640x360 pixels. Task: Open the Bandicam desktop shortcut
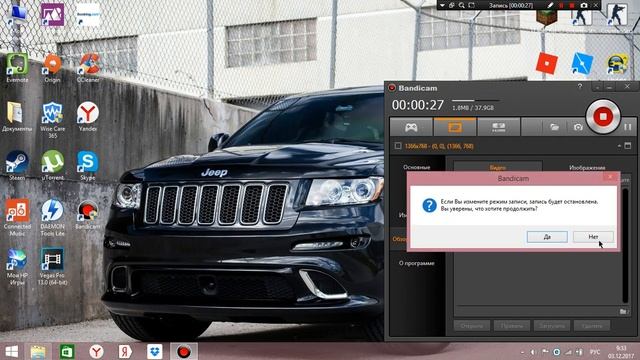[88, 215]
